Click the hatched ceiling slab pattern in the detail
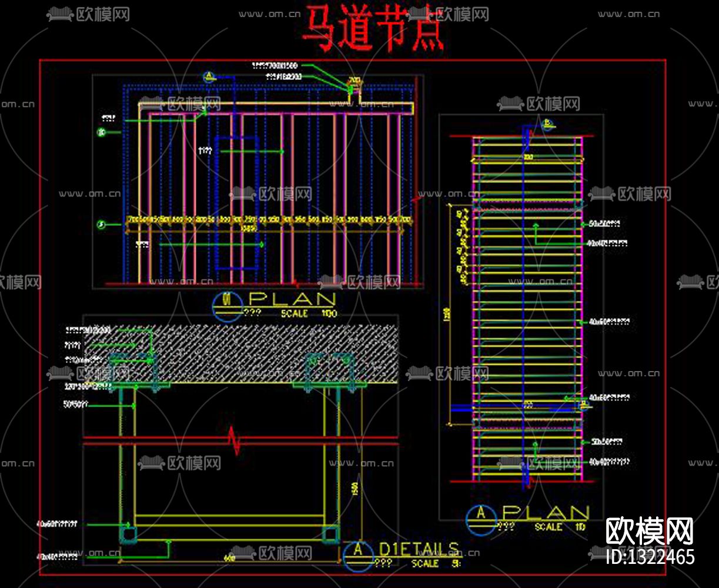This screenshot has width=719, height=588. point(235,347)
